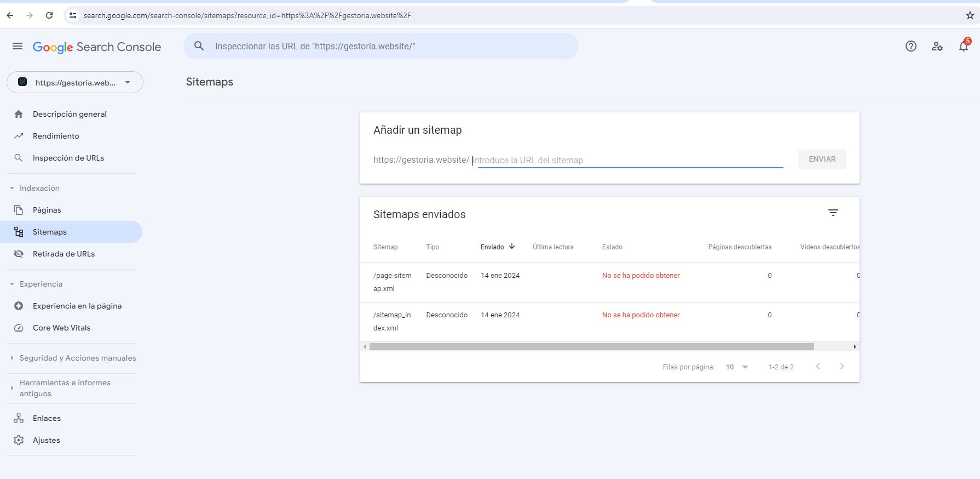Click the Estado column header

point(612,247)
